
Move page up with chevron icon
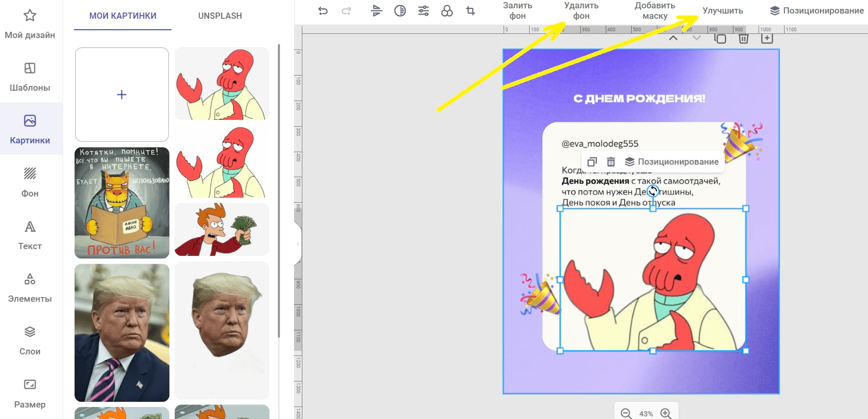click(673, 38)
